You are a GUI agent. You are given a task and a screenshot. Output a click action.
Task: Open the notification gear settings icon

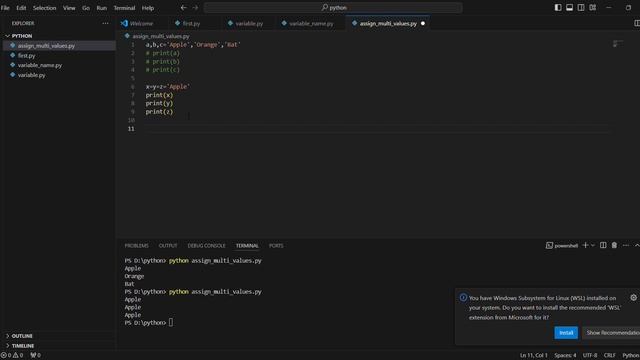point(633,298)
